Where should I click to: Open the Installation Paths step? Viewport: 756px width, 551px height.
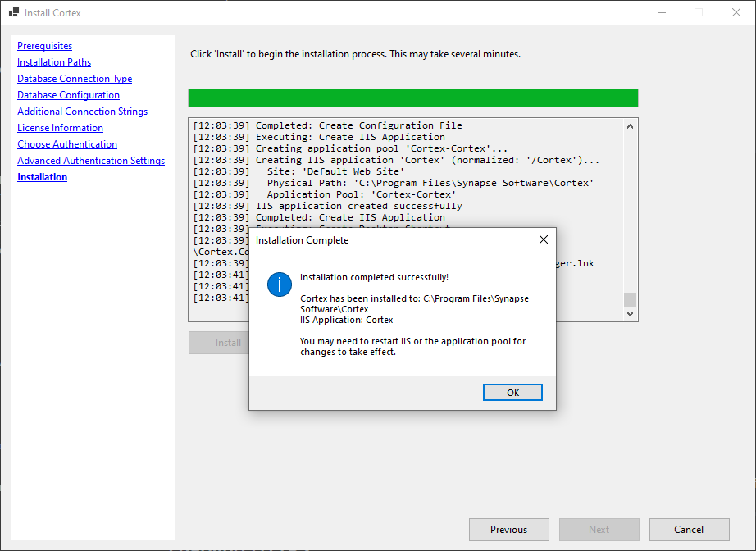pos(53,61)
